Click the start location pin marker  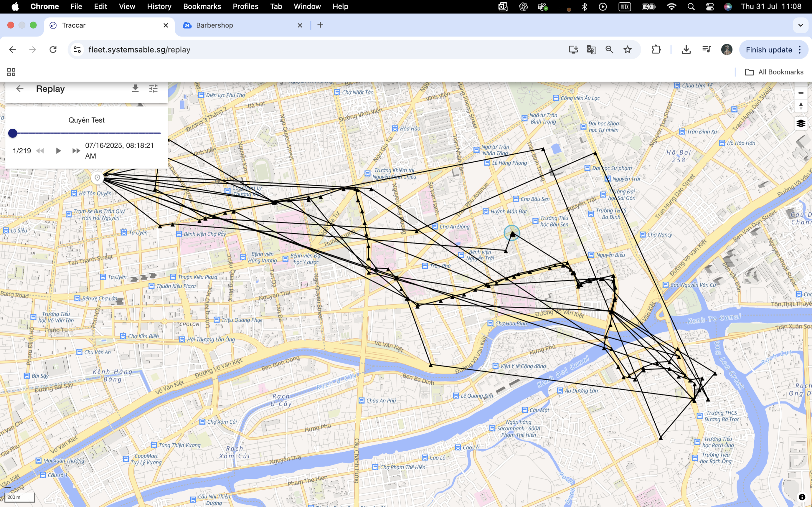click(97, 178)
